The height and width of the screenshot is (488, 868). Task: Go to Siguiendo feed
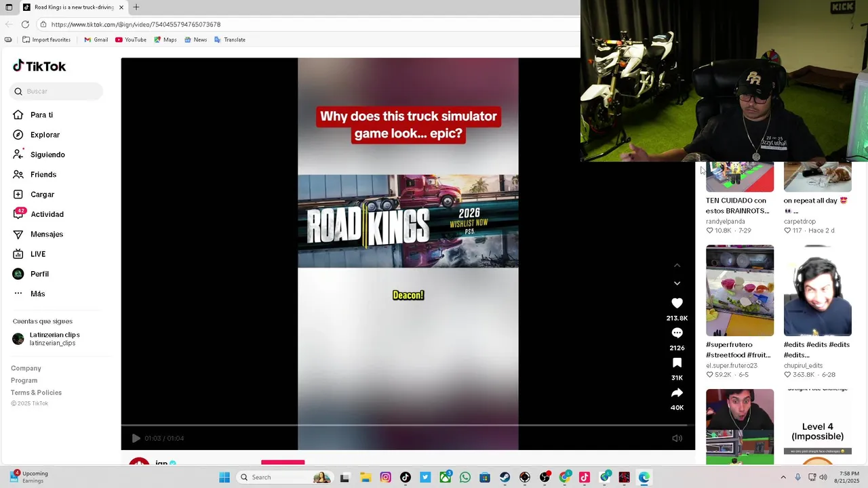(x=47, y=155)
